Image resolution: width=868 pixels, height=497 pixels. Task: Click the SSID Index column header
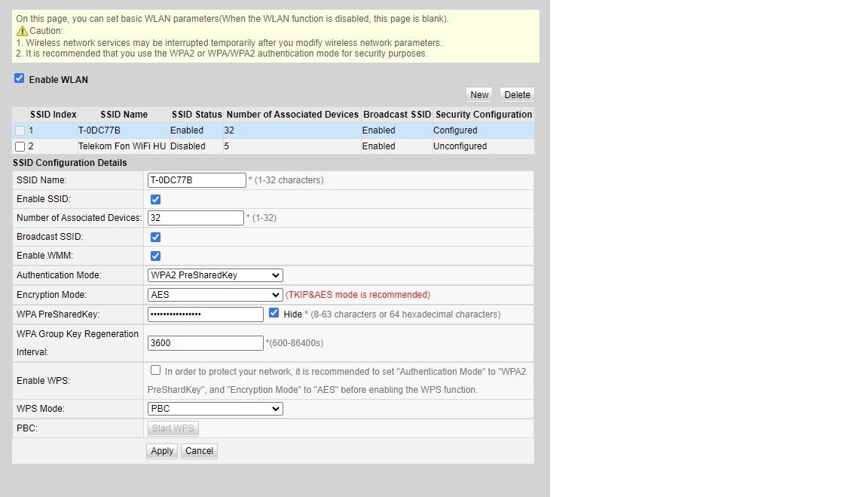53,115
